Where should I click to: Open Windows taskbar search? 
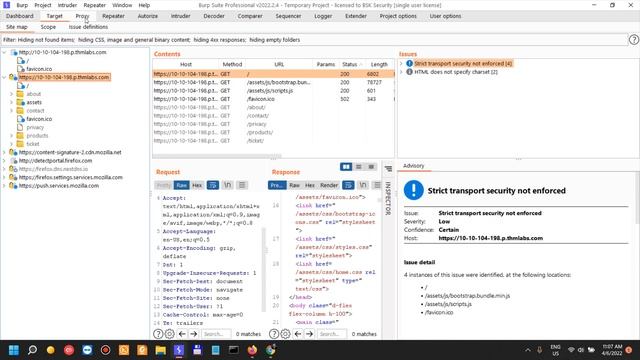pos(32,350)
